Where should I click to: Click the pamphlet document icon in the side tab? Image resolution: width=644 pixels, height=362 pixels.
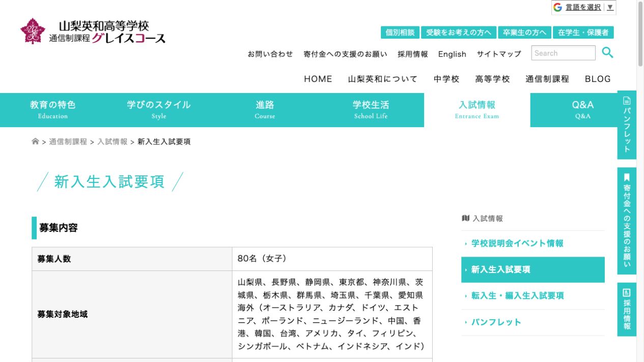click(627, 101)
